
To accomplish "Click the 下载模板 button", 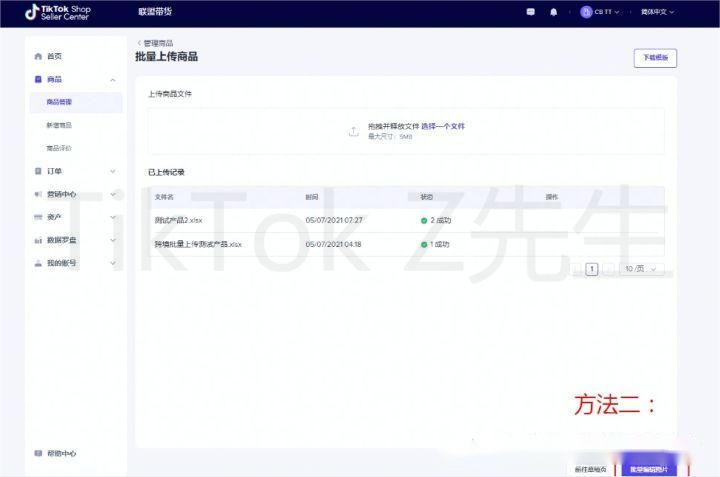I will point(655,58).
